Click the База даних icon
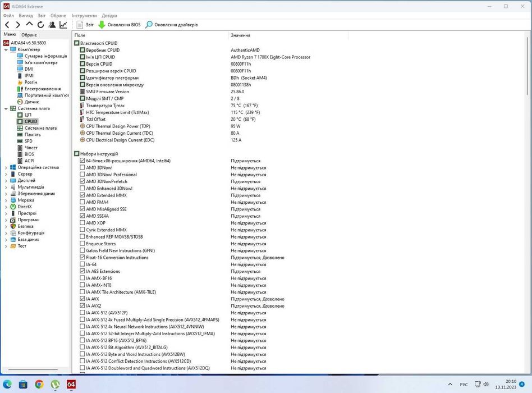This screenshot has height=393, width=532. (x=13, y=239)
